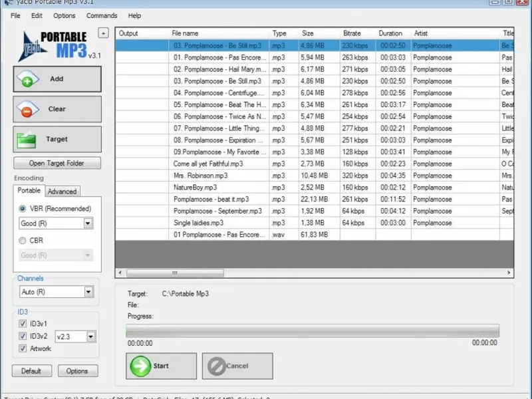
Task: Click the small plus expand button near logo
Action: pos(104,33)
